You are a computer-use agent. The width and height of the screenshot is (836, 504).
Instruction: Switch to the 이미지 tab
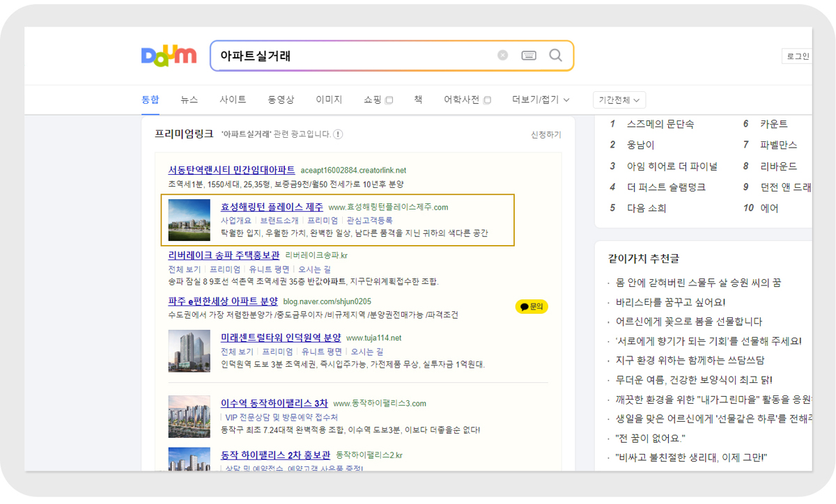(329, 100)
